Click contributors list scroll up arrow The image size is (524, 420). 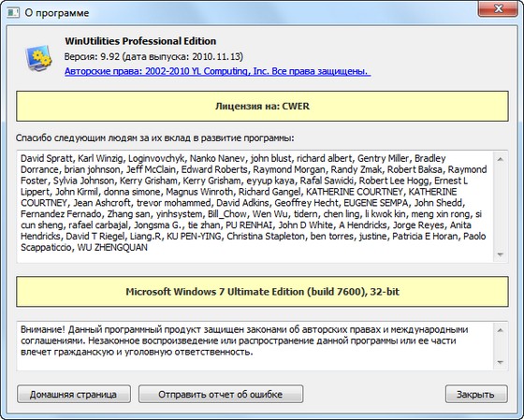coord(501,159)
